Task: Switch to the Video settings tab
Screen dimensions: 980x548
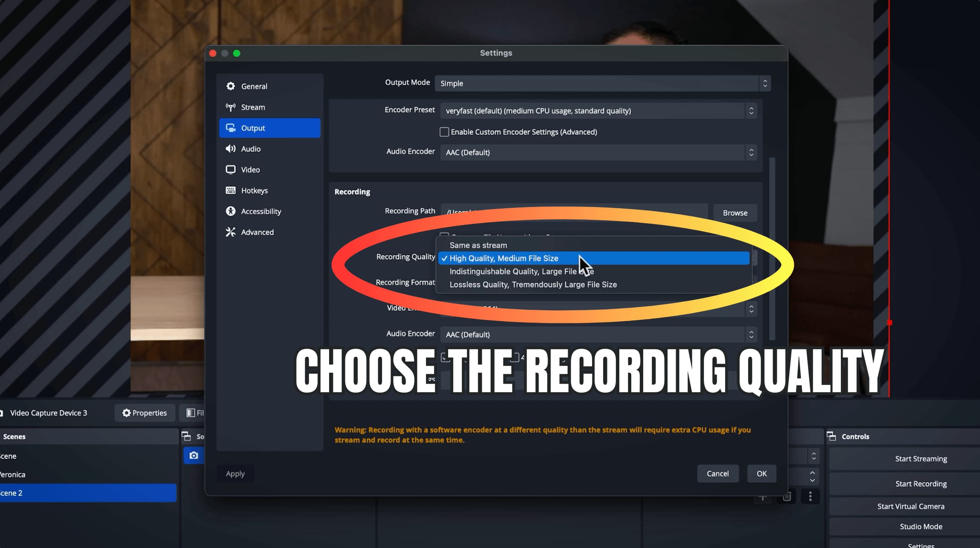Action: coord(270,169)
